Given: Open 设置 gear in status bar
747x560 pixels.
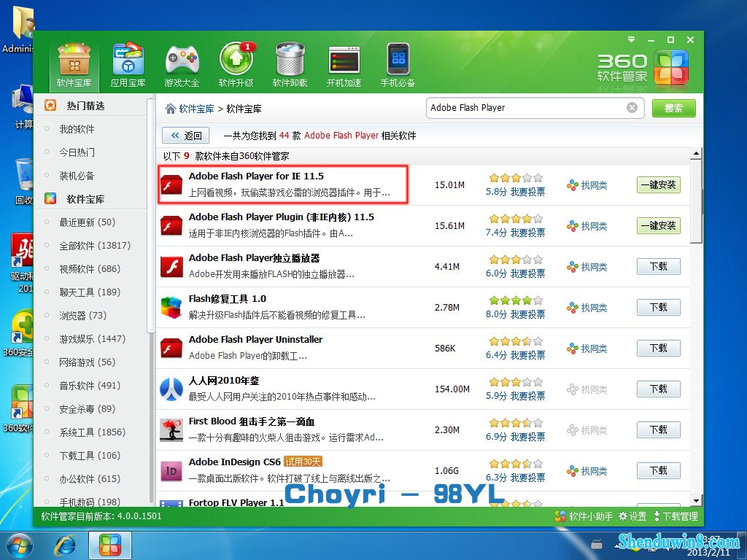Looking at the screenshot, I should point(632,516).
